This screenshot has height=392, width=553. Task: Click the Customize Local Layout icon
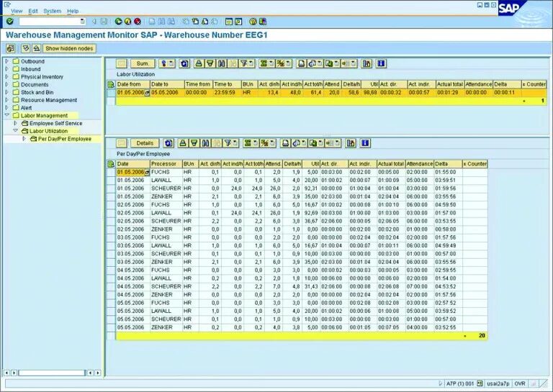[x=263, y=22]
